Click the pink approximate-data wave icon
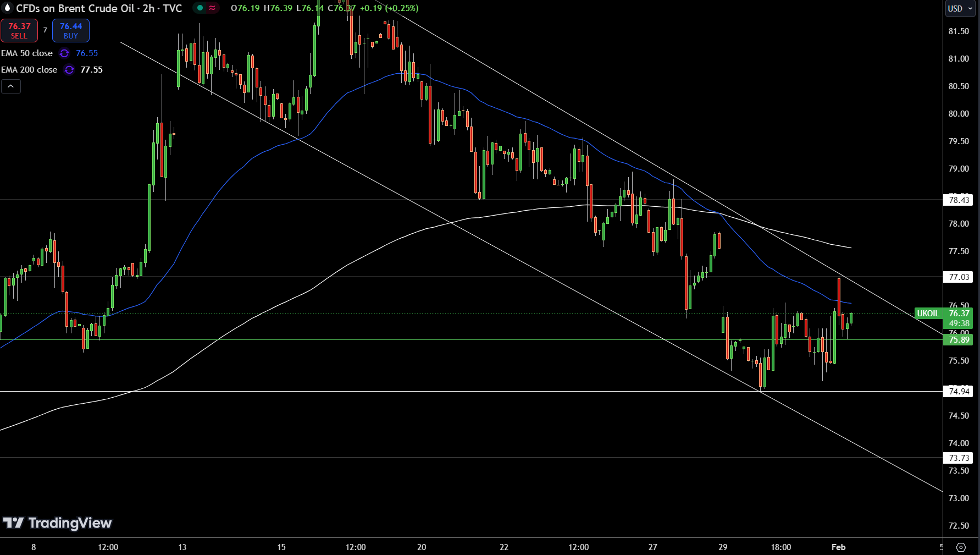The height and width of the screenshot is (555, 980). coord(212,8)
